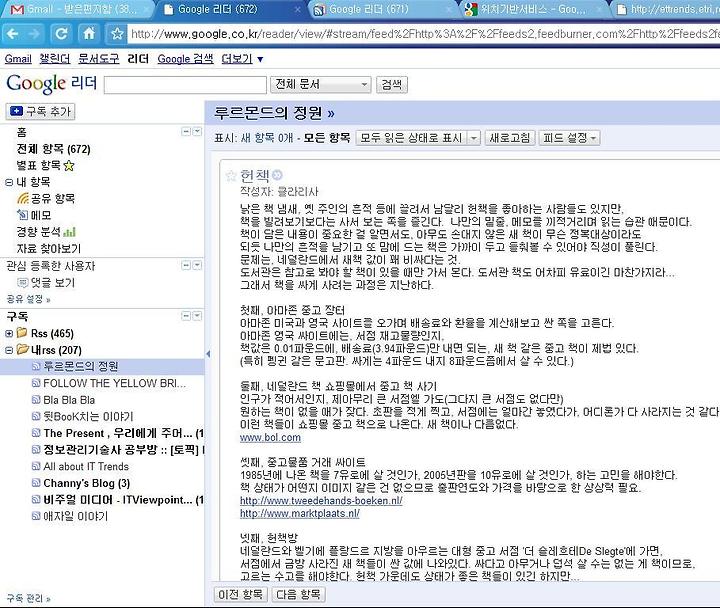Open 관심 등록한 사용자 options arrow
The width and height of the screenshot is (720, 608).
point(197,265)
